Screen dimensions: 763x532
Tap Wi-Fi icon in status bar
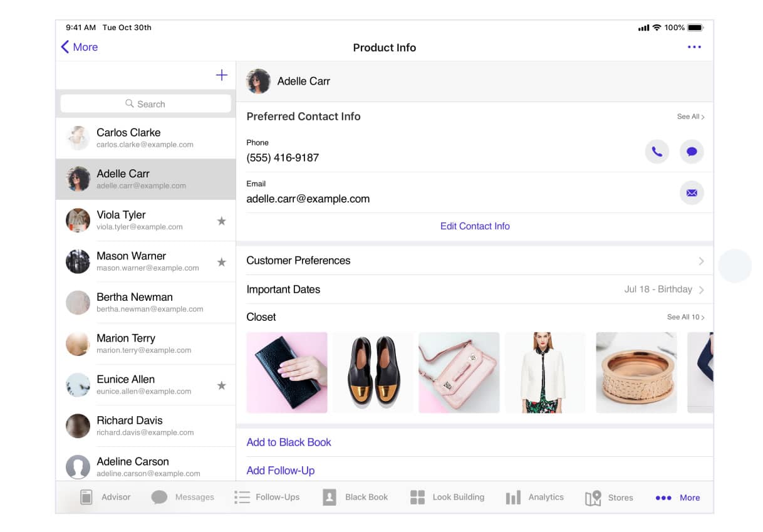coord(657,28)
